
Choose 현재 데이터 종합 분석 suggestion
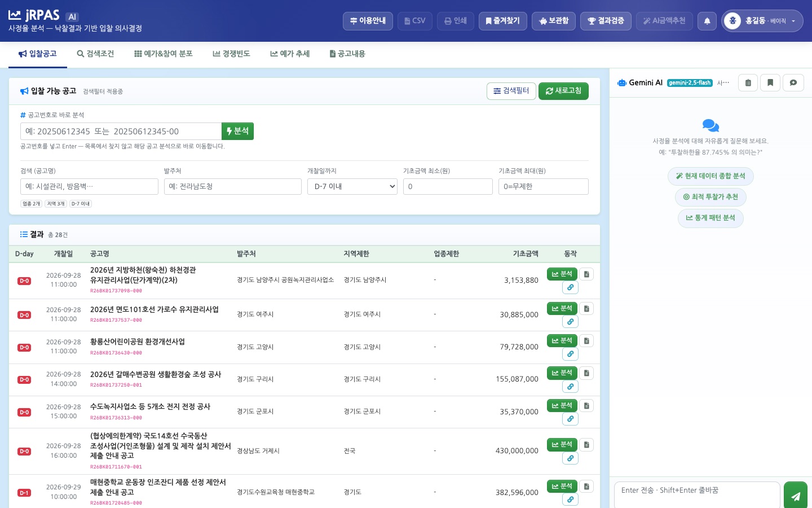710,176
